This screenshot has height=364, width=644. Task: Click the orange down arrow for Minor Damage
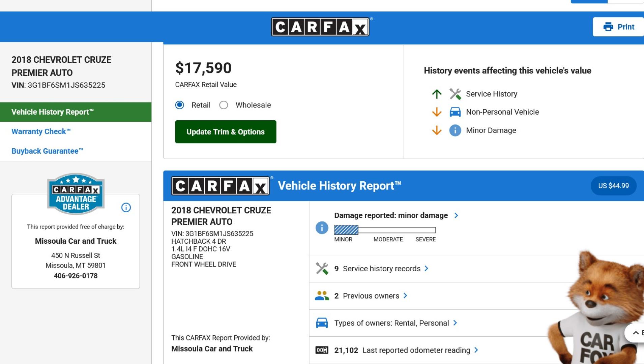[437, 130]
